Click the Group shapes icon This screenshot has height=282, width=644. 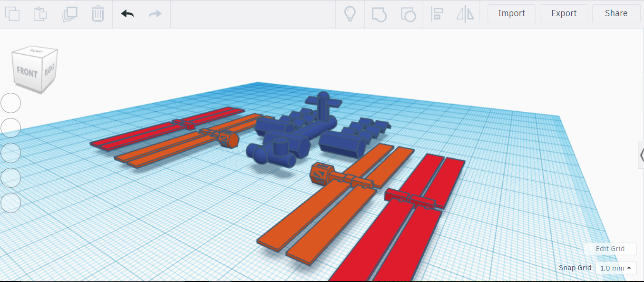click(379, 14)
